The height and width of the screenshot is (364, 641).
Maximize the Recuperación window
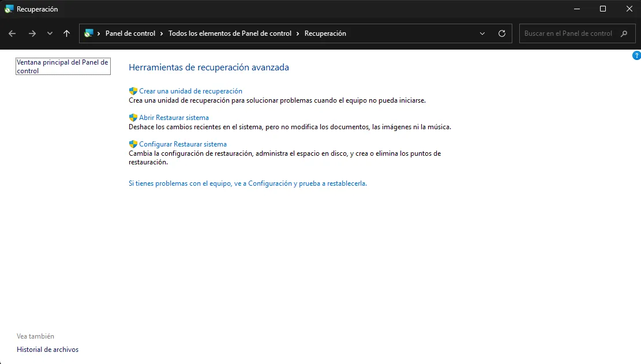[x=603, y=9]
